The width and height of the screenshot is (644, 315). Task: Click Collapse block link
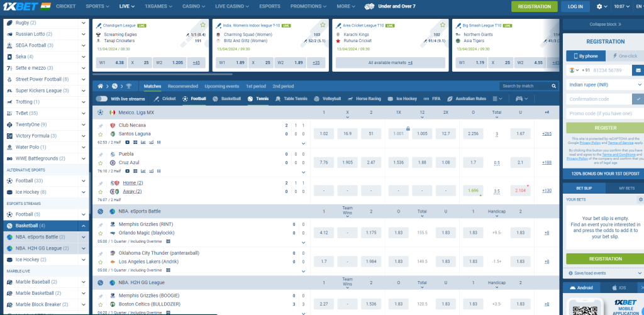606,25
